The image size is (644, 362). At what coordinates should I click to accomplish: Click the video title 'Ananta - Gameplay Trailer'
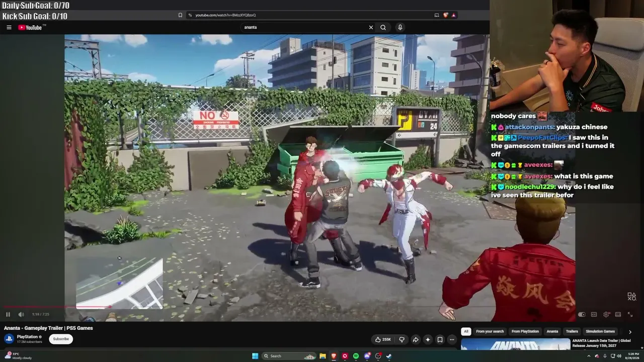(x=48, y=328)
